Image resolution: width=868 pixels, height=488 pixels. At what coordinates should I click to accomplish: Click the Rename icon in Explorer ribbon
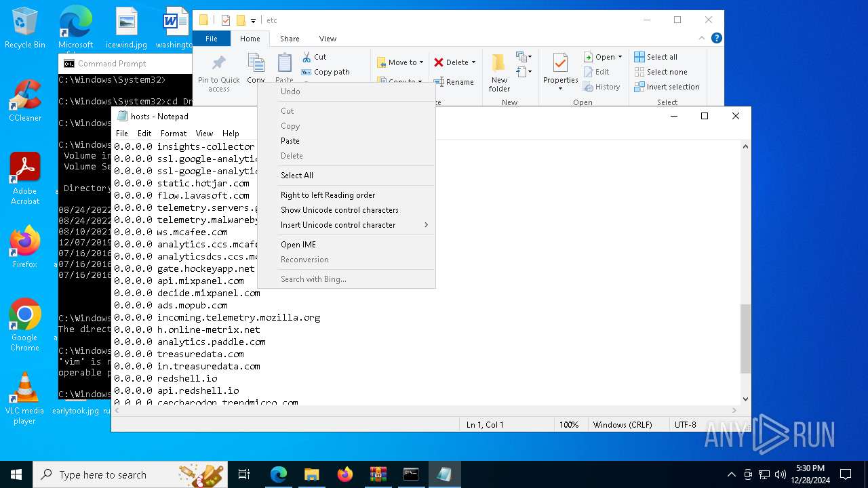click(x=439, y=82)
